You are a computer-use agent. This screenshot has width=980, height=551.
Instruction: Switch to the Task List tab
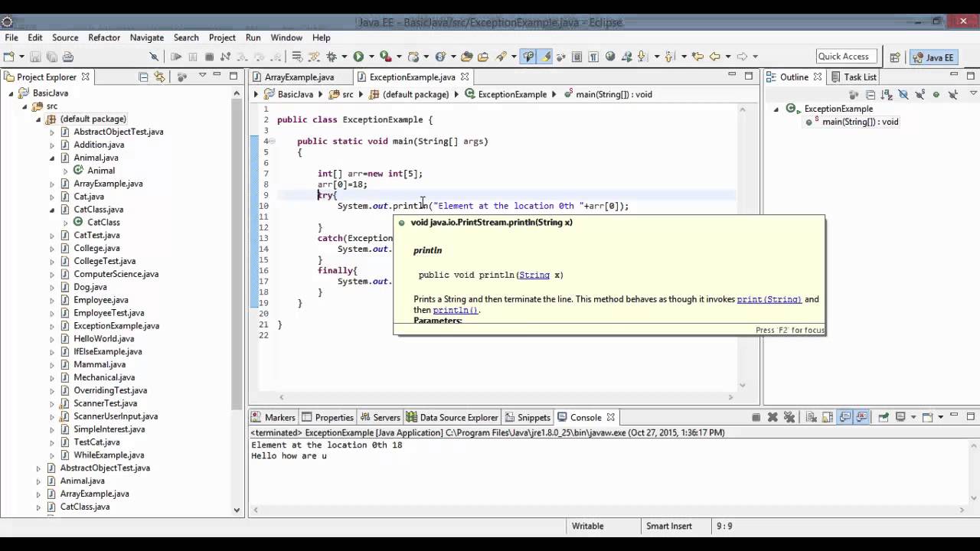(x=853, y=77)
